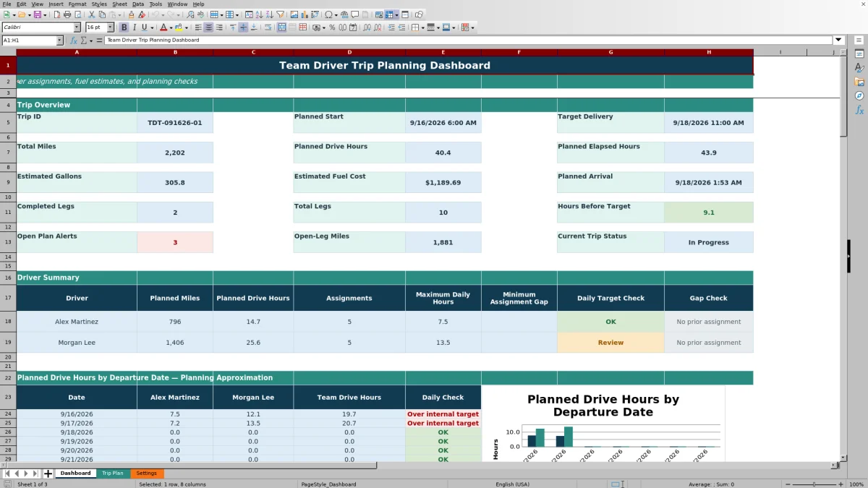The image size is (868, 488).
Task: Toggle Italic formatting button
Action: 135,27
